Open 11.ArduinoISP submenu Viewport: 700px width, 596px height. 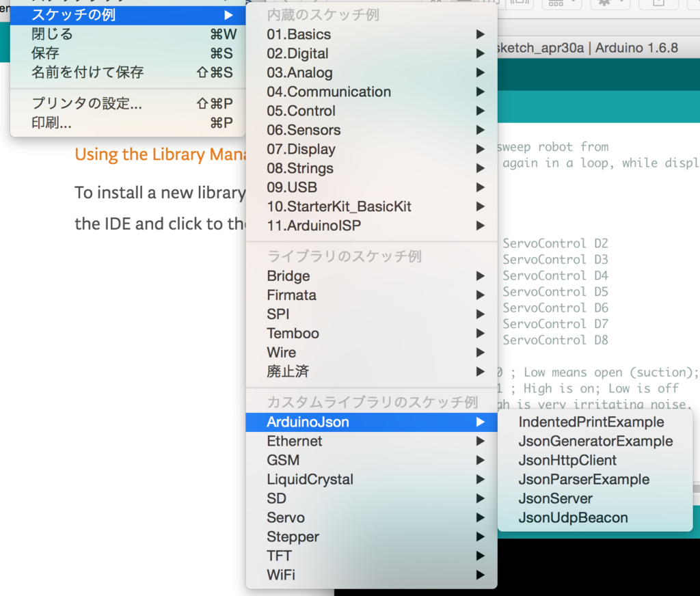371,226
